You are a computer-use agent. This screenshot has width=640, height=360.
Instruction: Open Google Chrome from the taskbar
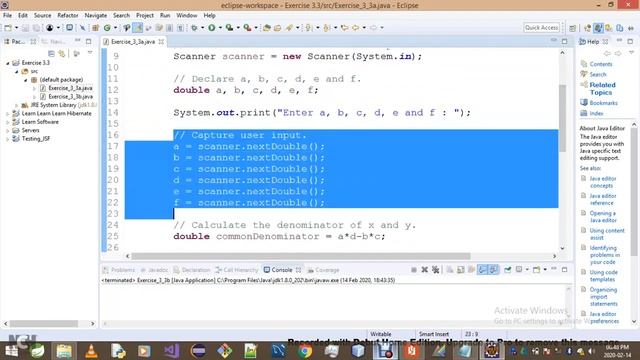pos(304,351)
